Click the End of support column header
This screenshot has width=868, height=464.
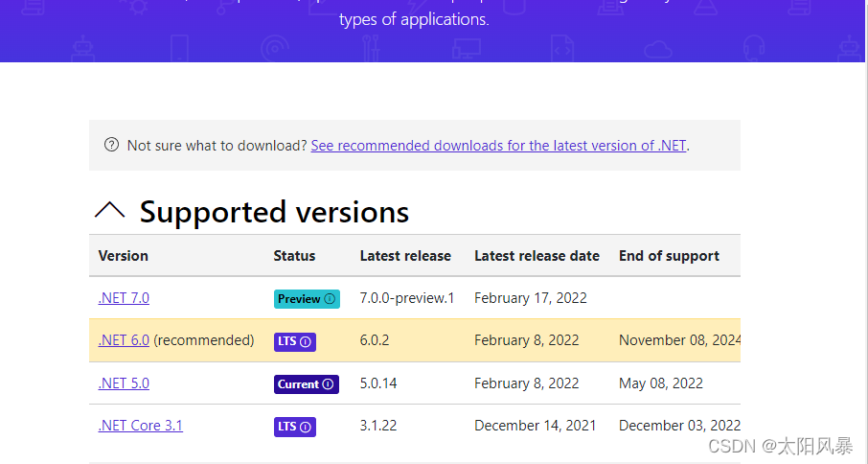click(669, 256)
